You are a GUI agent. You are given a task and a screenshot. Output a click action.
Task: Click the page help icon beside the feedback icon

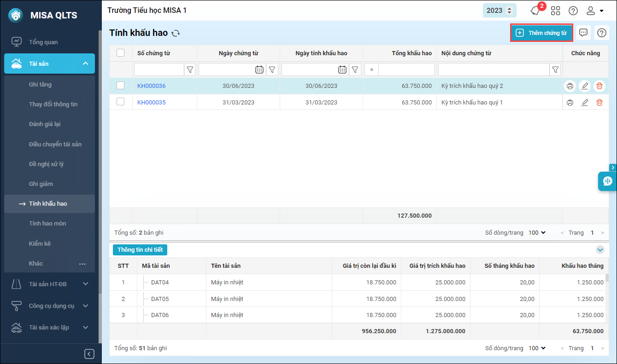pos(602,33)
